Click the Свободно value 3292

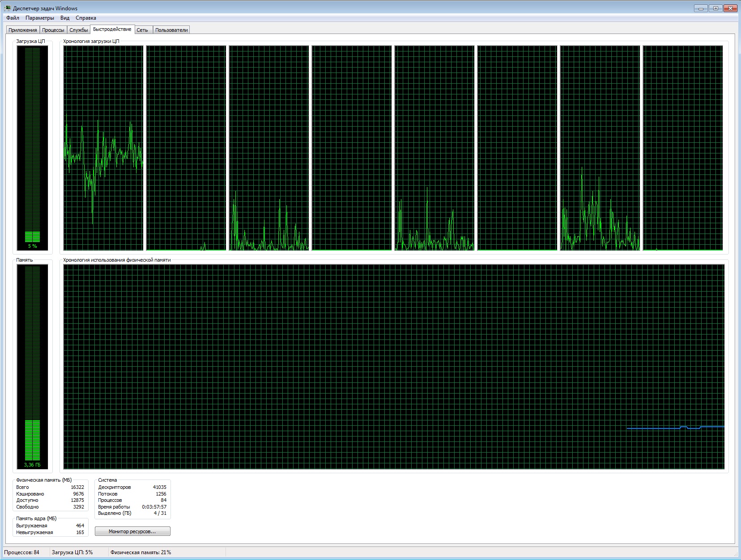(x=78, y=507)
